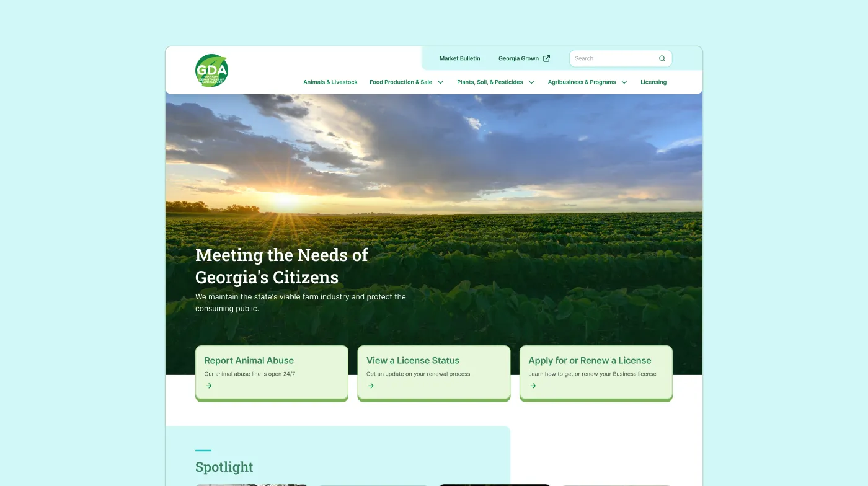
Task: Click the Food Production & Sale menu text
Action: pyautogui.click(x=401, y=82)
